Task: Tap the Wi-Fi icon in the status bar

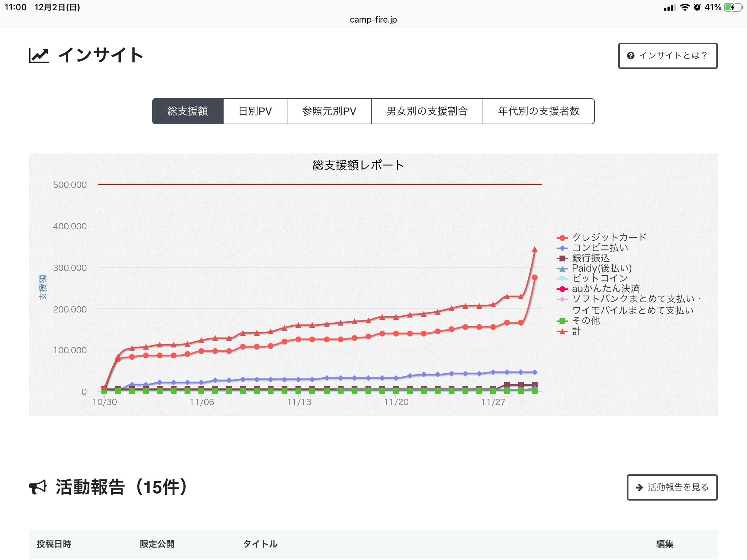Action: point(685,7)
